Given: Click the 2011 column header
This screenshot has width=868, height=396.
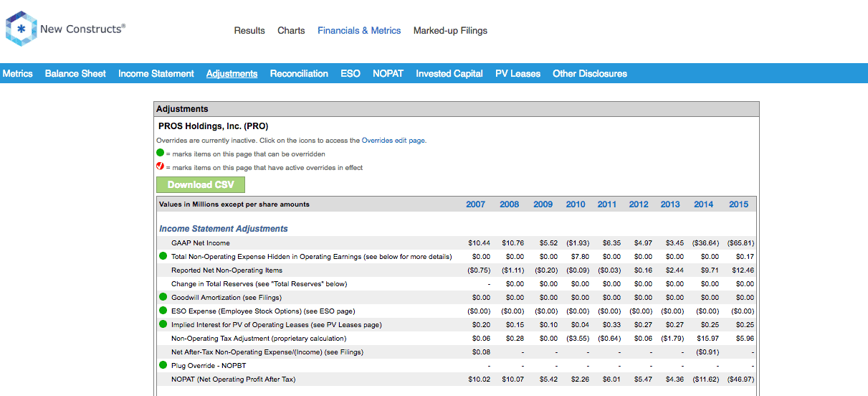Looking at the screenshot, I should (x=607, y=204).
